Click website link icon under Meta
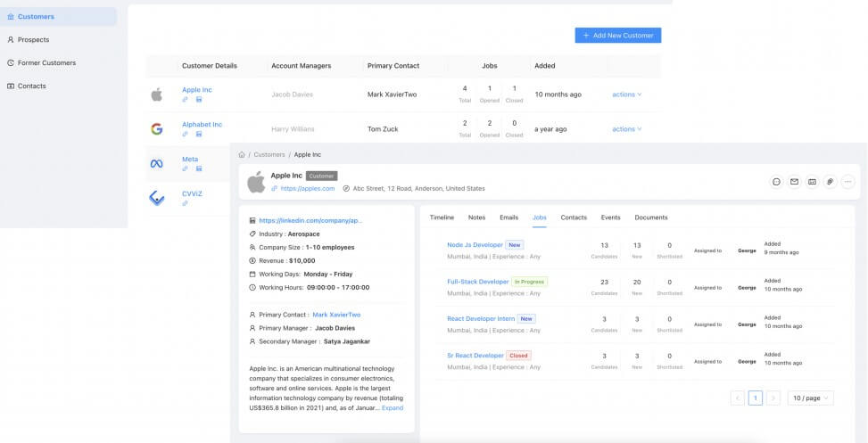Screen dimensions: 868x443 point(185,168)
